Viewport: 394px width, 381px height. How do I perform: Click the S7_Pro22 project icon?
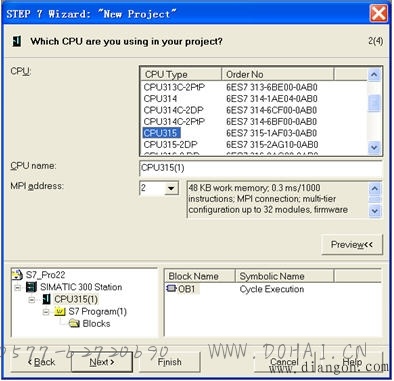coord(17,275)
